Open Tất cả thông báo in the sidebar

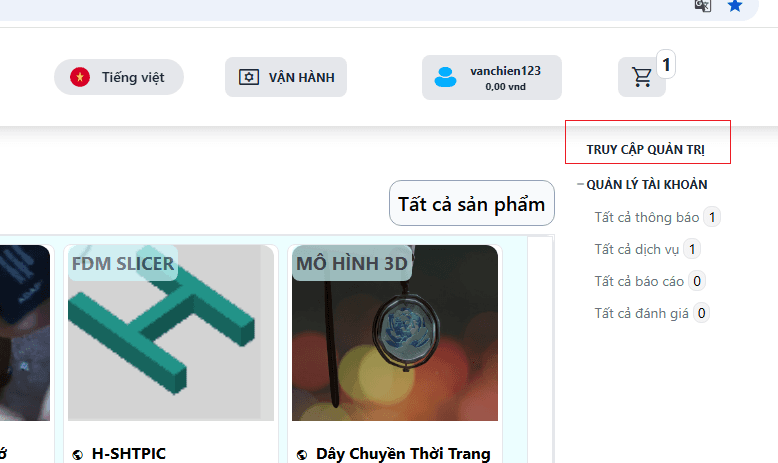(646, 217)
